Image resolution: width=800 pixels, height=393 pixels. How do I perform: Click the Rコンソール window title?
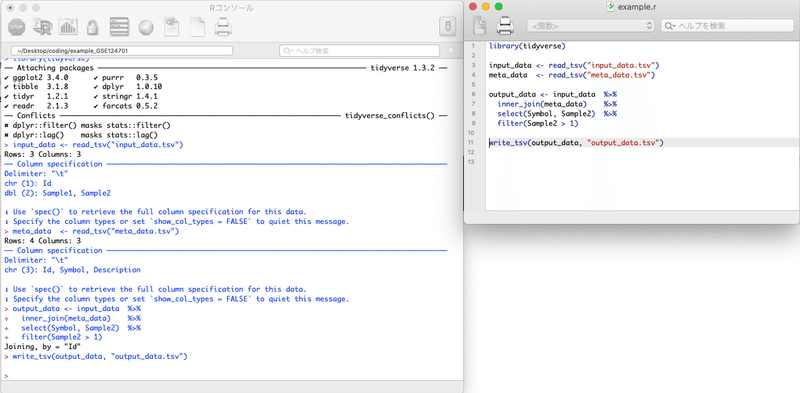(x=231, y=8)
